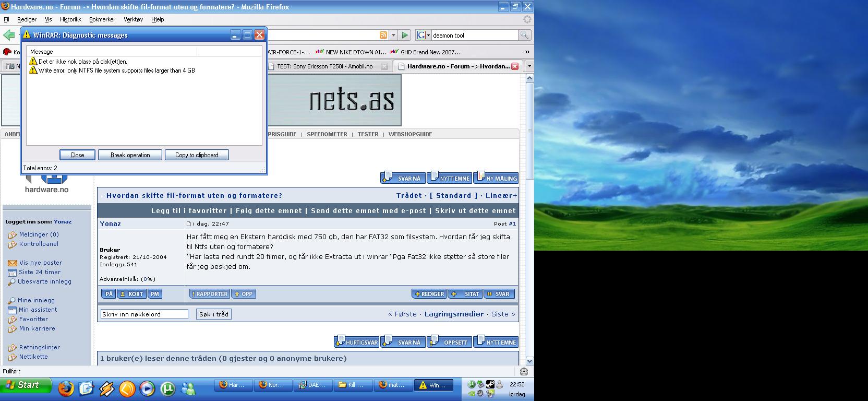
Task: Click the Legg til i favoritter link
Action: coord(189,210)
